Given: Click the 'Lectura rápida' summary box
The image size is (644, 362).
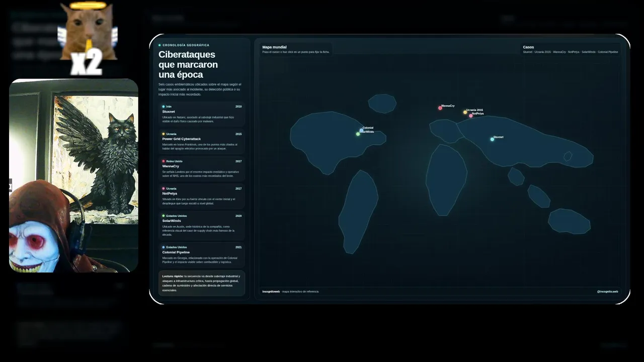Looking at the screenshot, I should coord(202,283).
